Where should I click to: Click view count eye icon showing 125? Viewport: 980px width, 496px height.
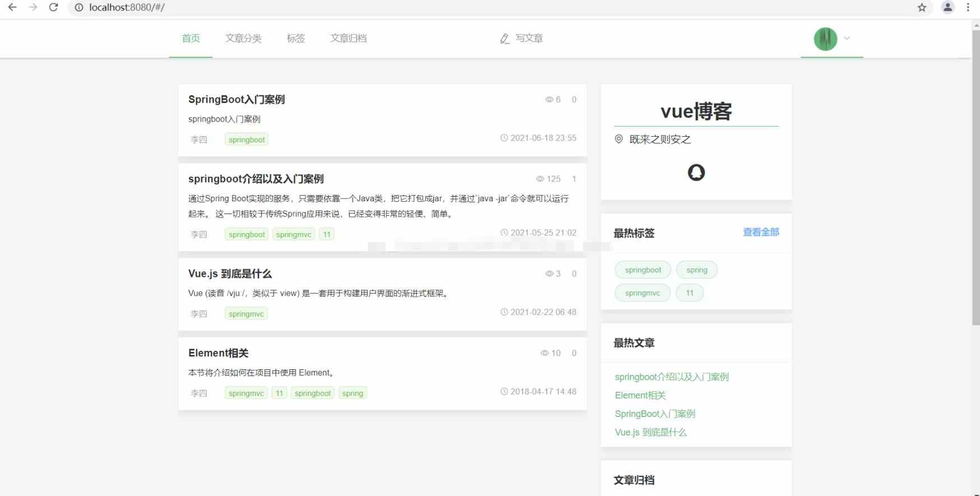pyautogui.click(x=540, y=179)
